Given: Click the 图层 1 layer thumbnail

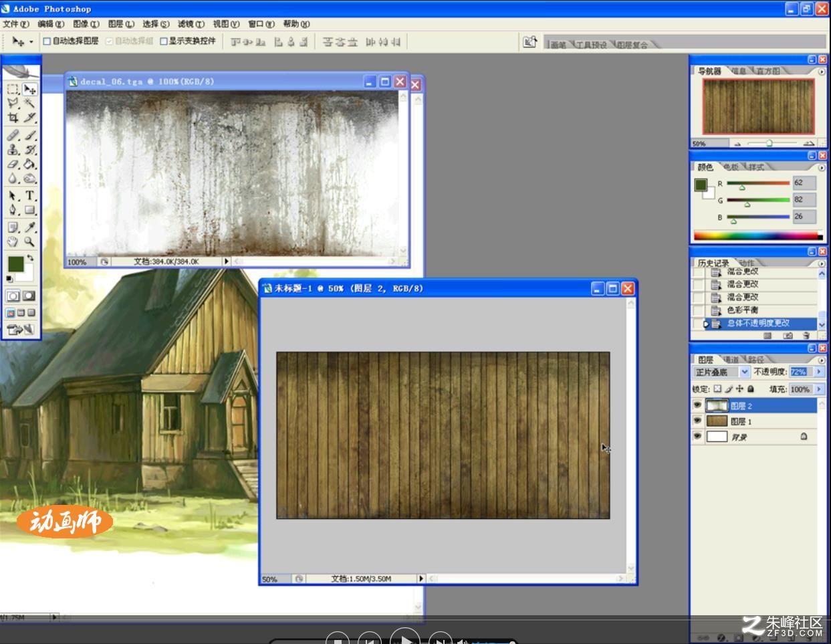Looking at the screenshot, I should point(717,421).
